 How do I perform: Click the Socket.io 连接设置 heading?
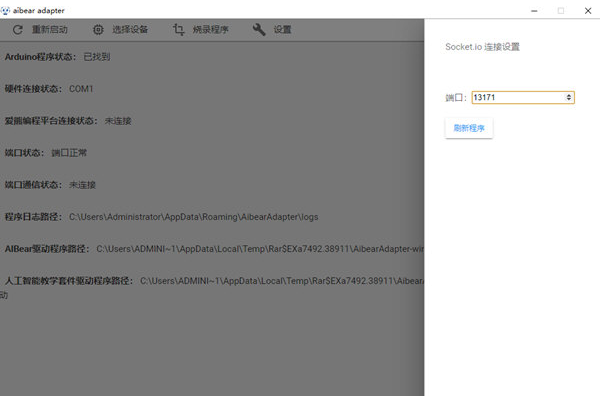[483, 47]
